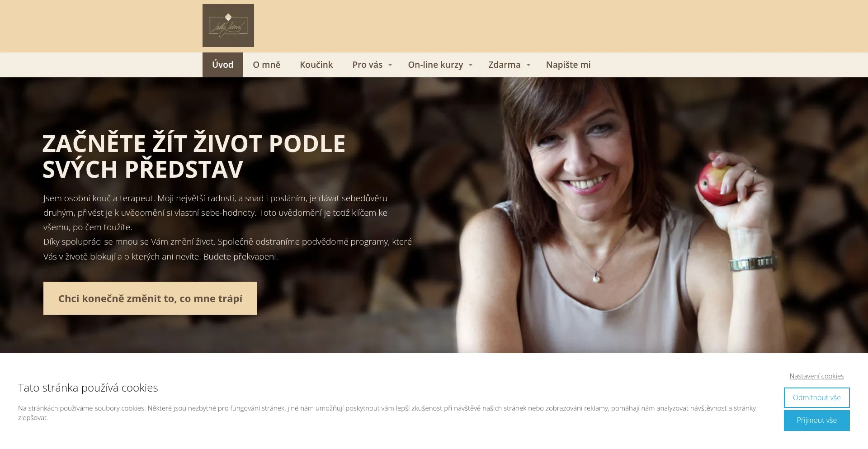Select the Pro vás menu item

pyautogui.click(x=367, y=65)
